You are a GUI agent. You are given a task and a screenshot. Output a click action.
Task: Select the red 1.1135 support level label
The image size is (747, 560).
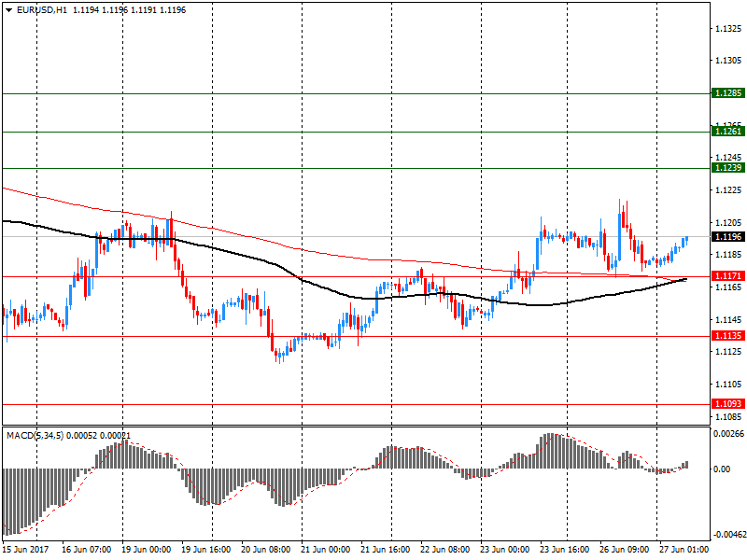[x=728, y=336]
